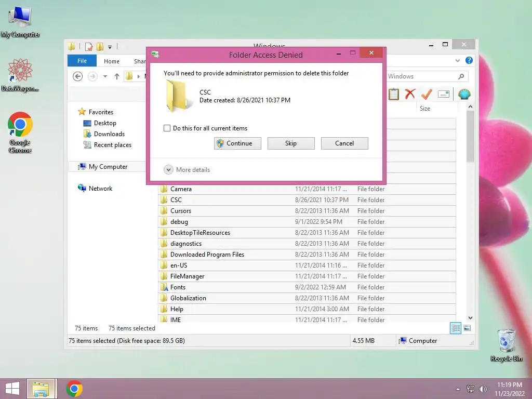Show hidden tray icons arrow
The image size is (532, 399).
click(458, 389)
